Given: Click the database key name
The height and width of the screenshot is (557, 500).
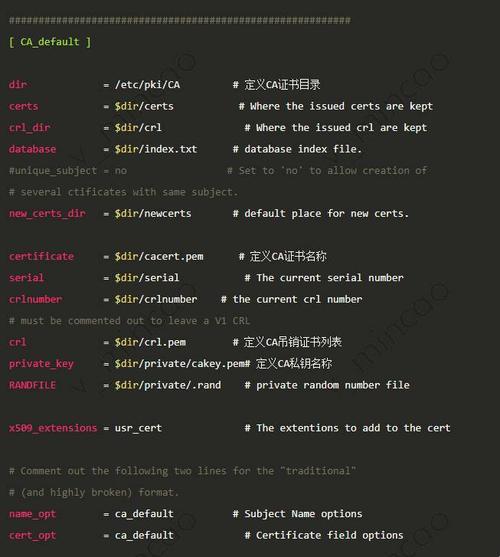Looking at the screenshot, I should coord(32,149).
